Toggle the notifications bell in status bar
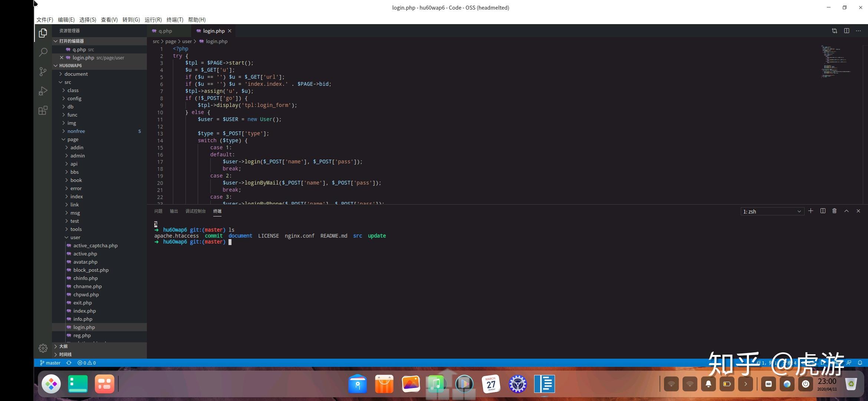 pyautogui.click(x=860, y=363)
